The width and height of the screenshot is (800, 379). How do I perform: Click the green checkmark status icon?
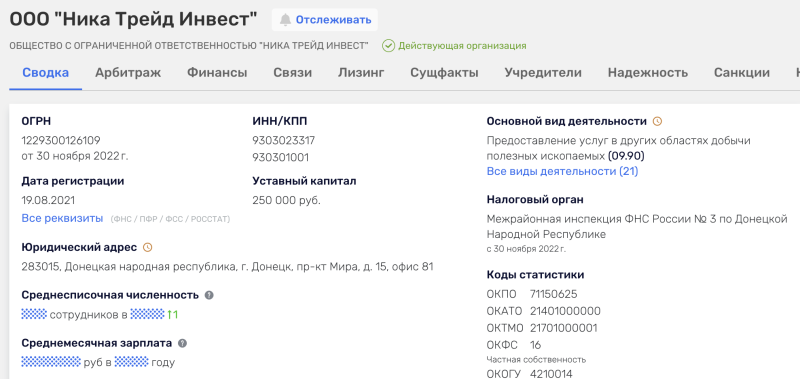(x=388, y=46)
